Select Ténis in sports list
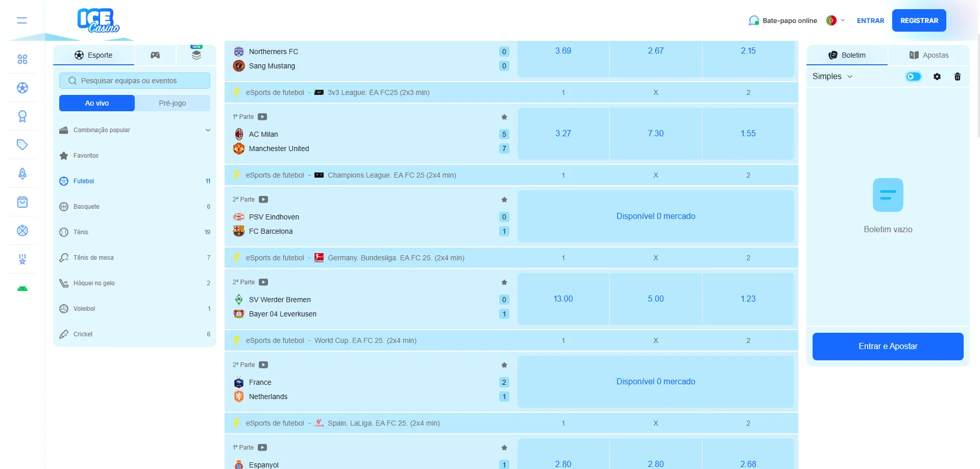Screen dimensions: 980x469 click(135, 232)
